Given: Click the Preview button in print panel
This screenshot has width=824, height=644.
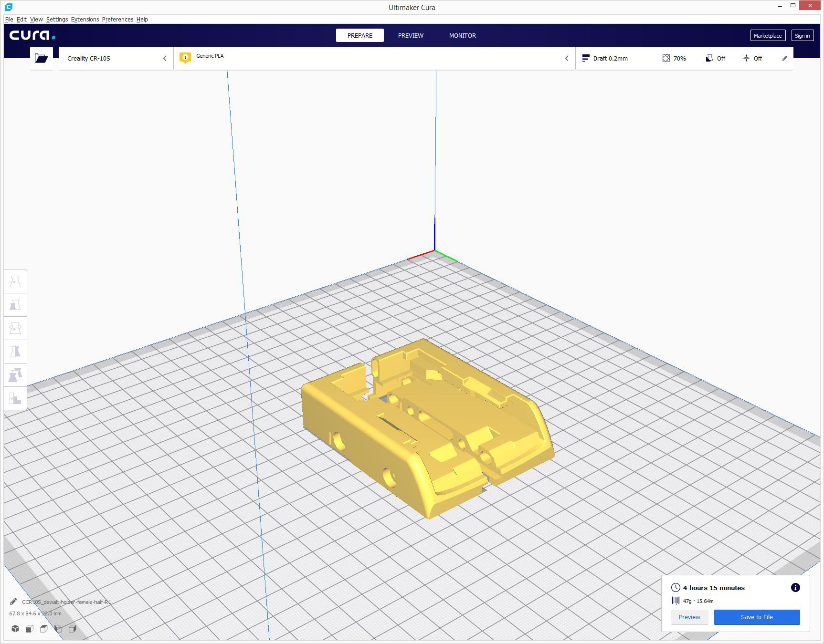Looking at the screenshot, I should pyautogui.click(x=689, y=617).
